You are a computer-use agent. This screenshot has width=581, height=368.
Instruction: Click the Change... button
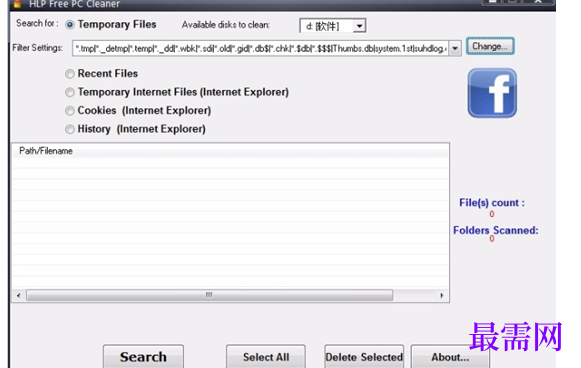pos(490,46)
